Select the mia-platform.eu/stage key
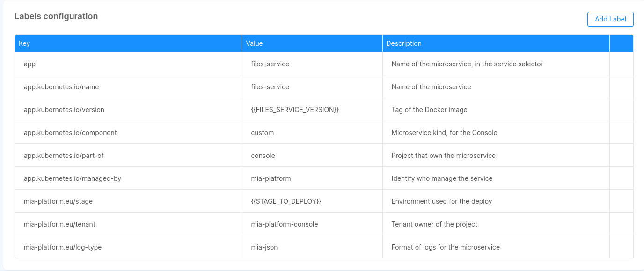Image resolution: width=644 pixels, height=271 pixels. (x=59, y=201)
